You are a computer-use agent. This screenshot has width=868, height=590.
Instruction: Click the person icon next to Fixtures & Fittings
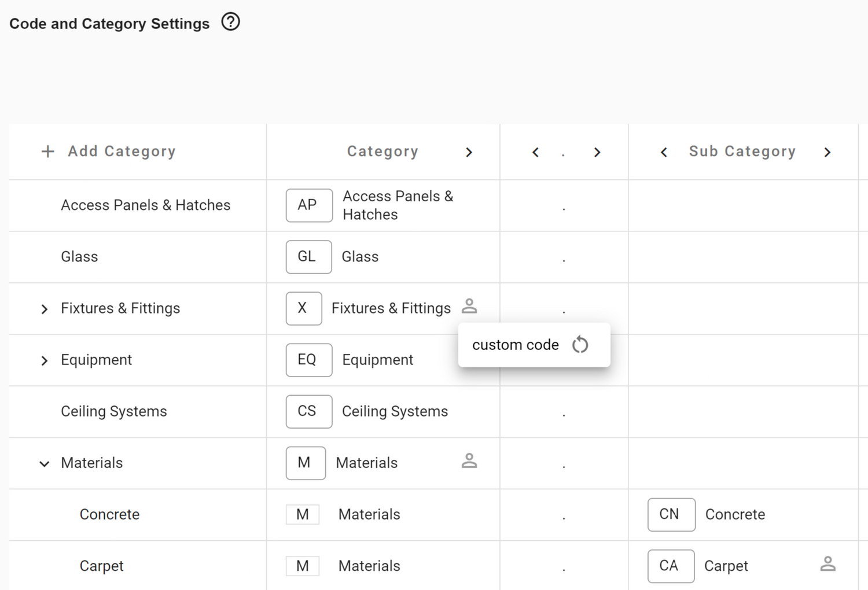470,306
